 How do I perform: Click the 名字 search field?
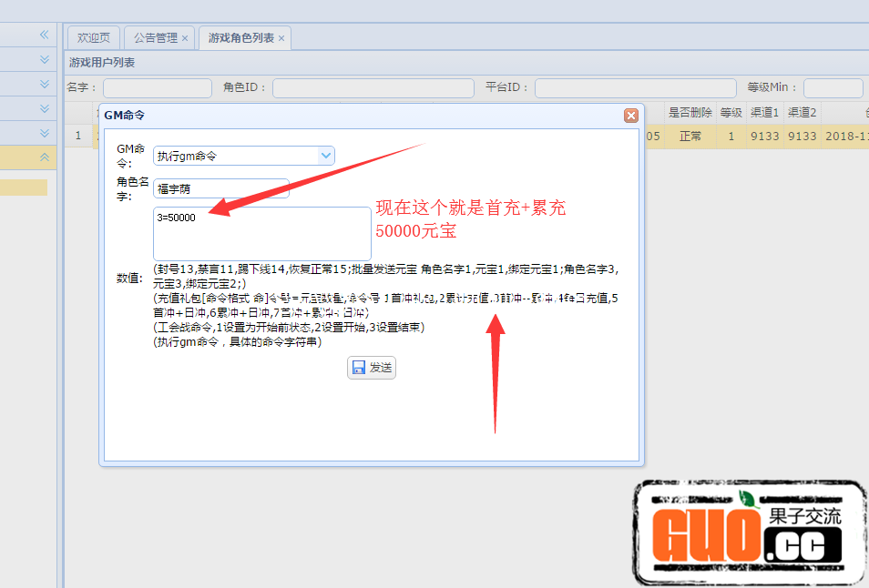coord(157,88)
